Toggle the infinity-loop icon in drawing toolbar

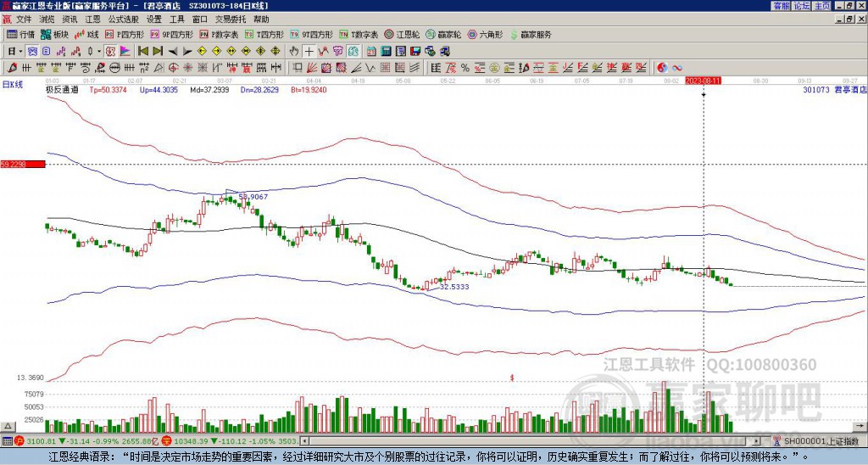click(x=677, y=68)
